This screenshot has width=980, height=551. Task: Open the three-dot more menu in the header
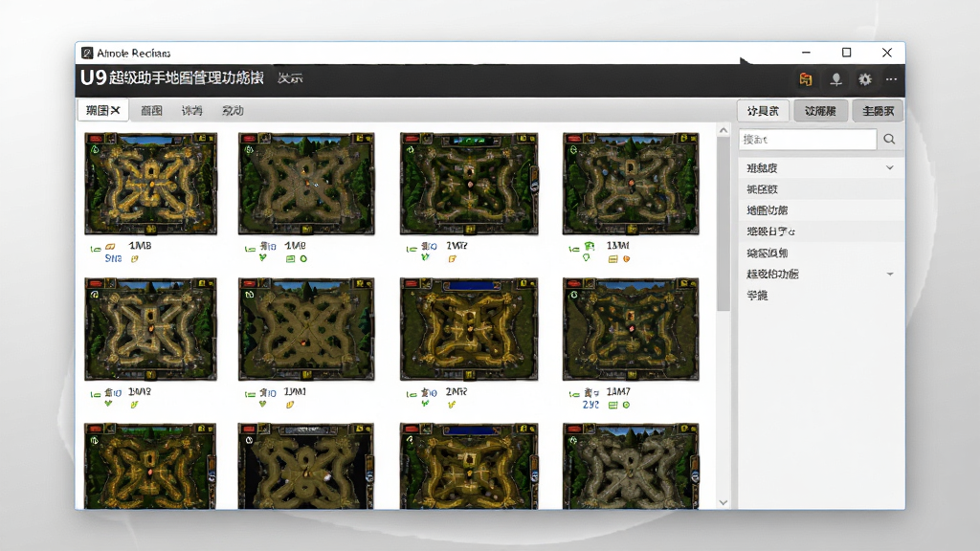[x=891, y=79]
